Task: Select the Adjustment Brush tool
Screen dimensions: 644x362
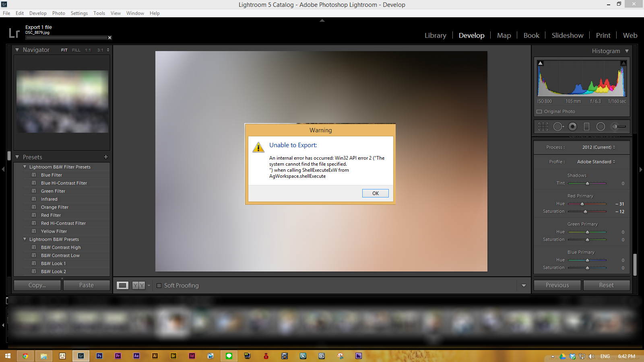Action: coord(619,127)
